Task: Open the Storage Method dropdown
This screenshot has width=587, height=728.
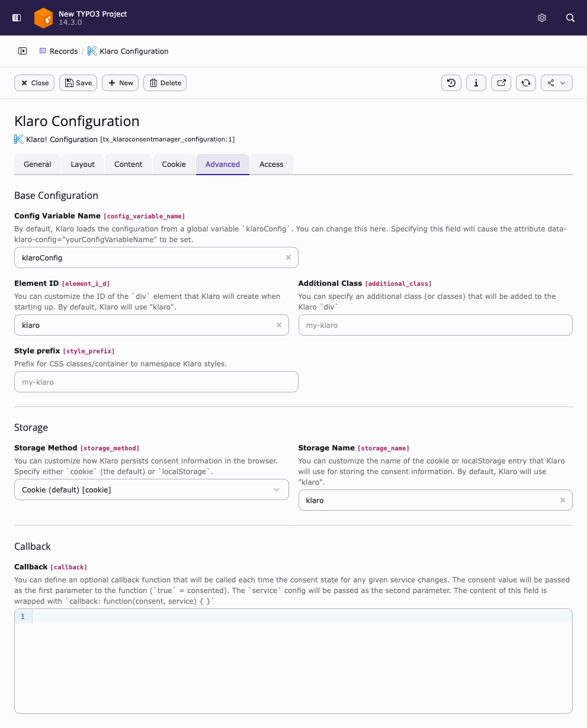Action: 152,489
